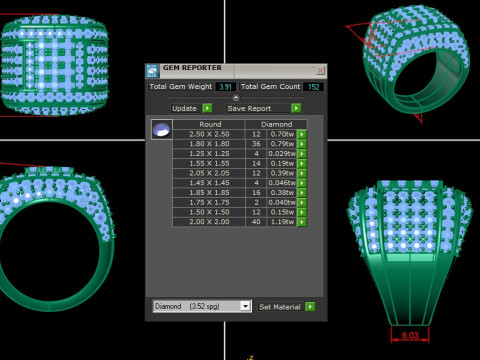The height and width of the screenshot is (360, 480).
Task: Click the GEM REPORTER title text
Action: 192,68
